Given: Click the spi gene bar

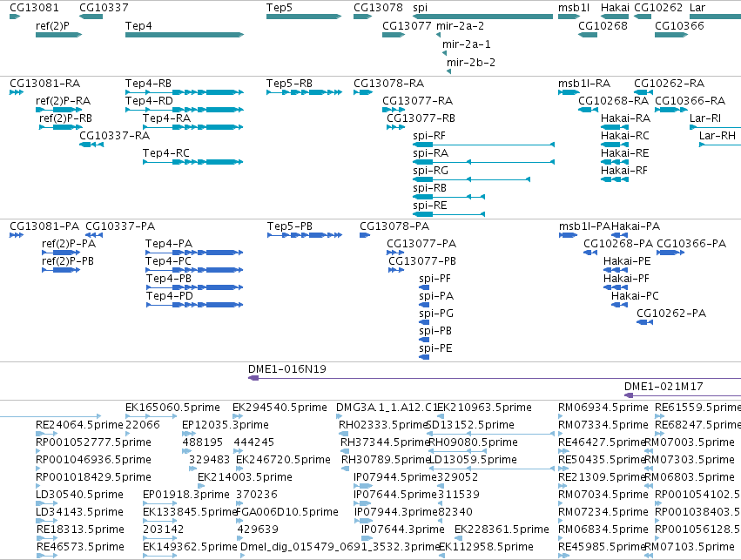Looking at the screenshot, I should [x=482, y=17].
